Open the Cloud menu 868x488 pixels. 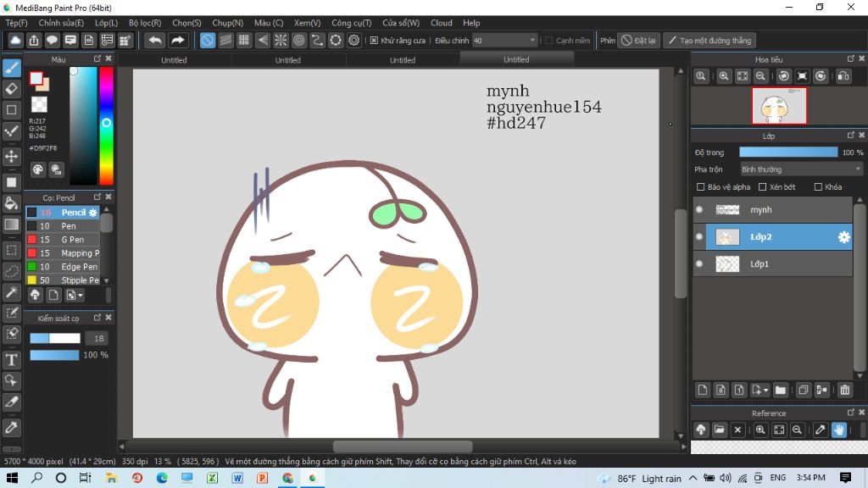442,23
